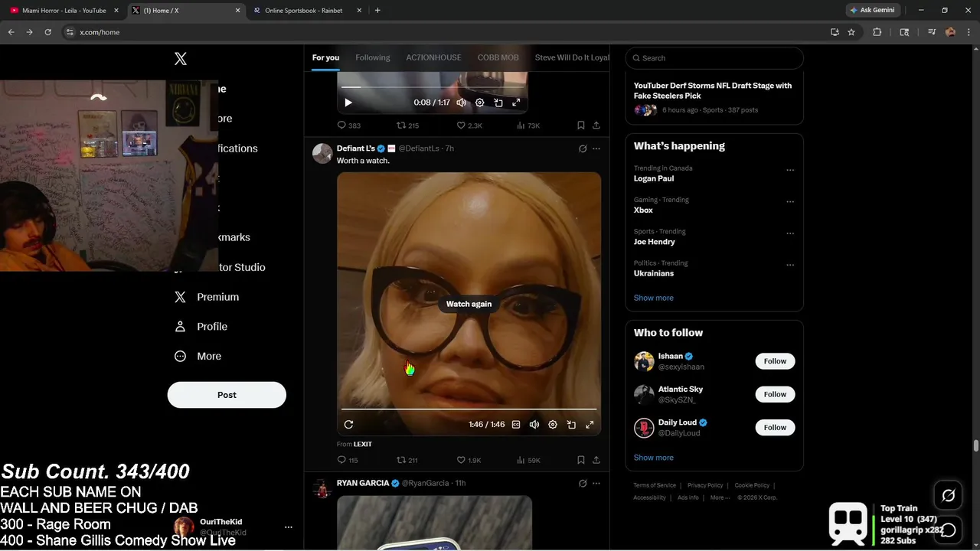Open settings gear of top video
980x551 pixels.
point(480,103)
